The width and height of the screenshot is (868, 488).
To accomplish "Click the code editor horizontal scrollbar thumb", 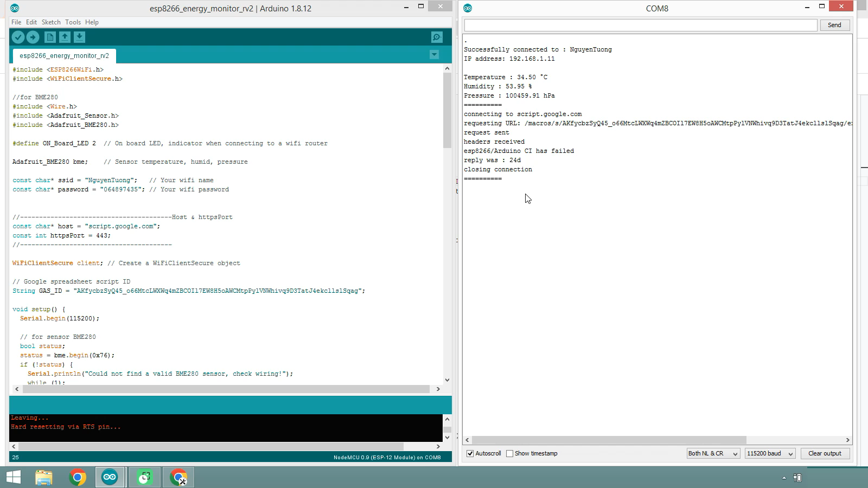I will (225, 389).
